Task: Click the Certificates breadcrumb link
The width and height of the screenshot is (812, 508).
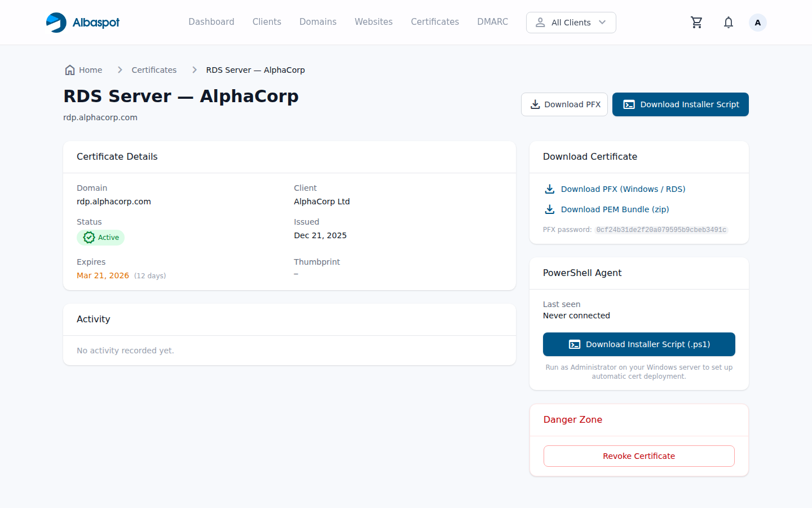Action: point(154,70)
